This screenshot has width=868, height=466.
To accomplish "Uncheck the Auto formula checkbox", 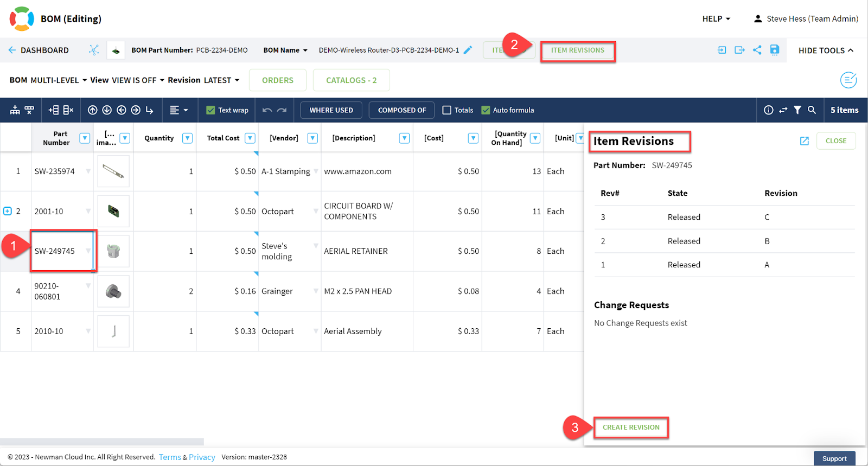I will click(x=486, y=110).
